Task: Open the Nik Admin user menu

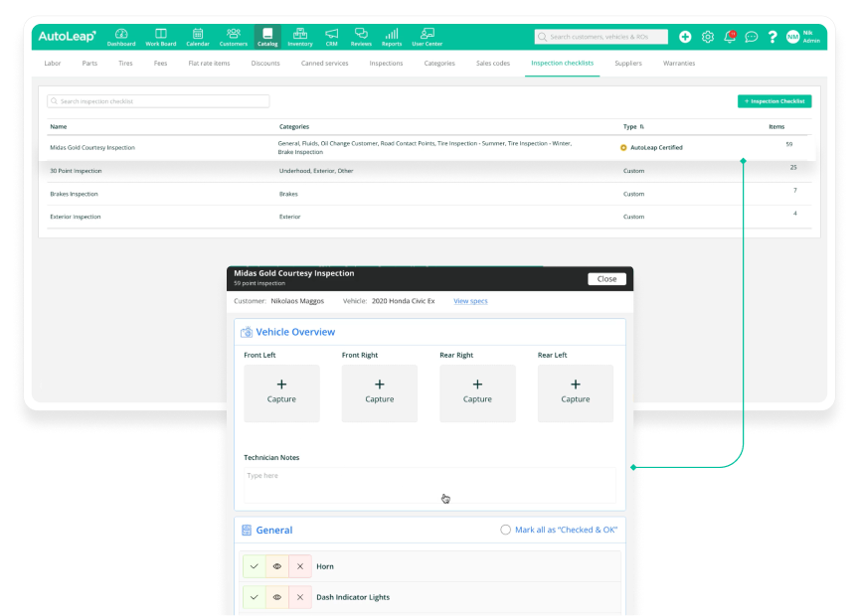Action: pyautogui.click(x=801, y=37)
